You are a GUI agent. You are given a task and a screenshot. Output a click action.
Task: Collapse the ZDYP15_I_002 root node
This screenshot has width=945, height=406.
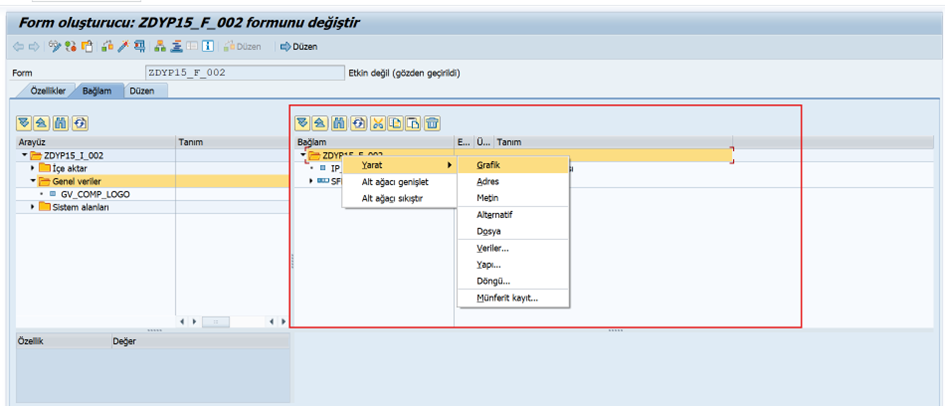point(23,155)
